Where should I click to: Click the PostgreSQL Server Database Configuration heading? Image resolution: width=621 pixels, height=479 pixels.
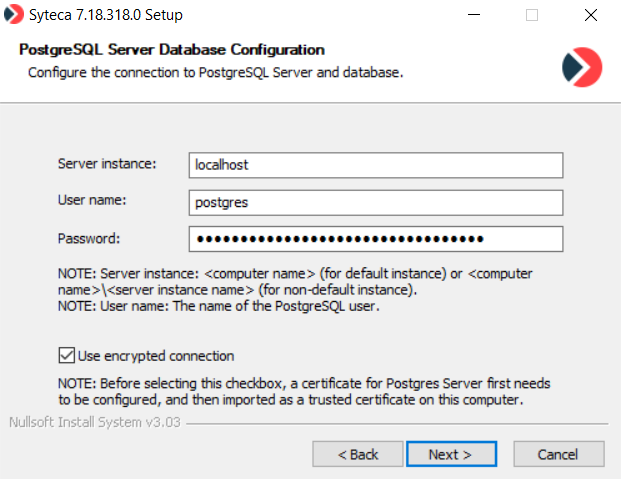172,49
